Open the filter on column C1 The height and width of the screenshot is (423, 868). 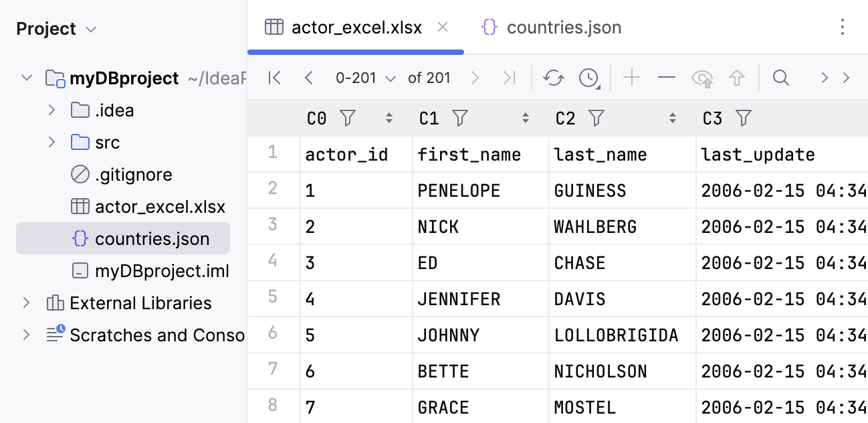pos(460,118)
